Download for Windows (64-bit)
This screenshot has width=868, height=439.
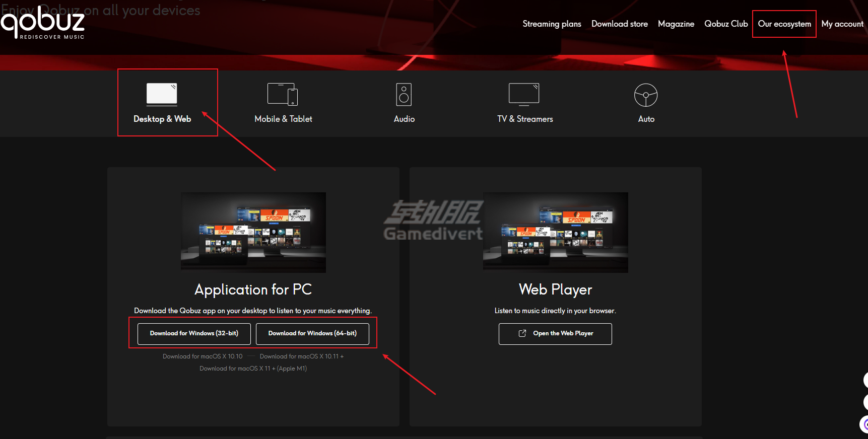[x=312, y=333]
